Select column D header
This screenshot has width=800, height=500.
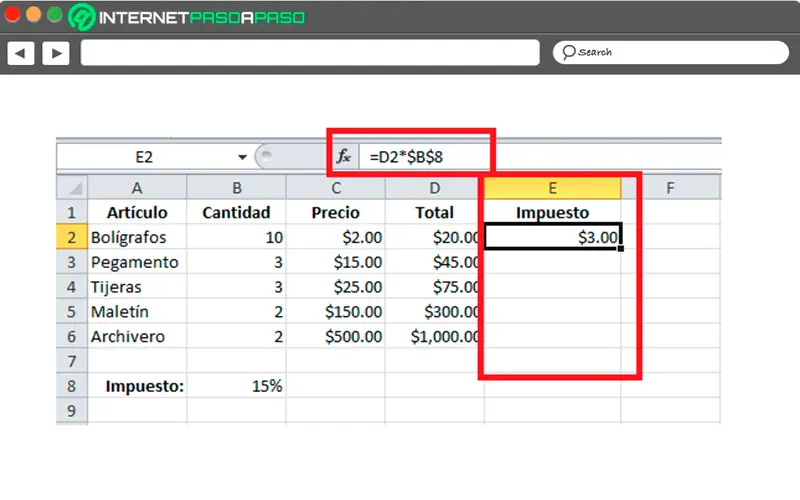point(434,188)
